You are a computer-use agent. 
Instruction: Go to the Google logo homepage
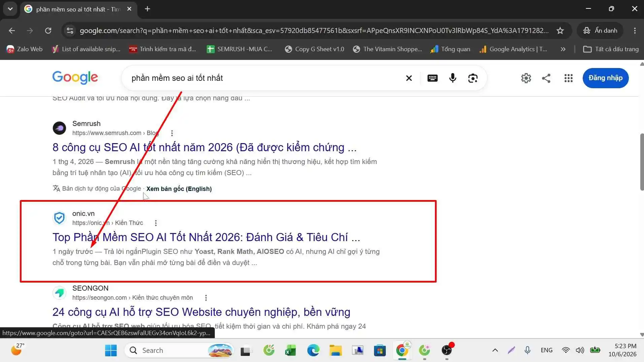(75, 77)
